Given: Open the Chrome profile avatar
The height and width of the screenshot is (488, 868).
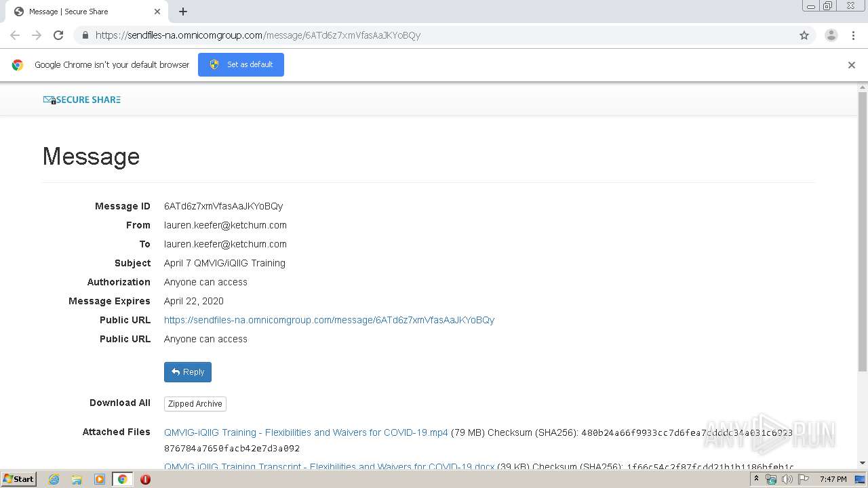Looking at the screenshot, I should pyautogui.click(x=831, y=35).
